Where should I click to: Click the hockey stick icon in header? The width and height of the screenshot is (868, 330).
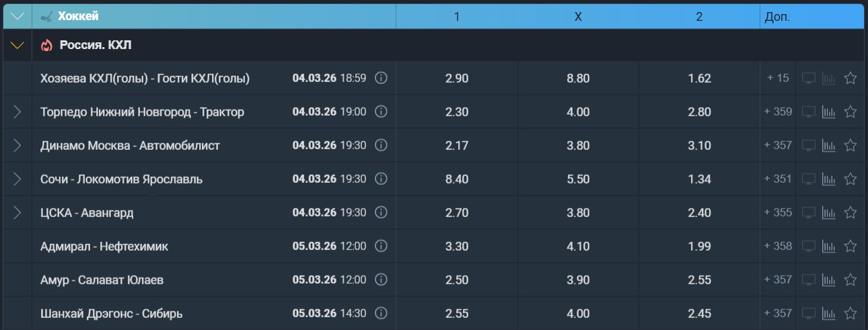point(46,16)
